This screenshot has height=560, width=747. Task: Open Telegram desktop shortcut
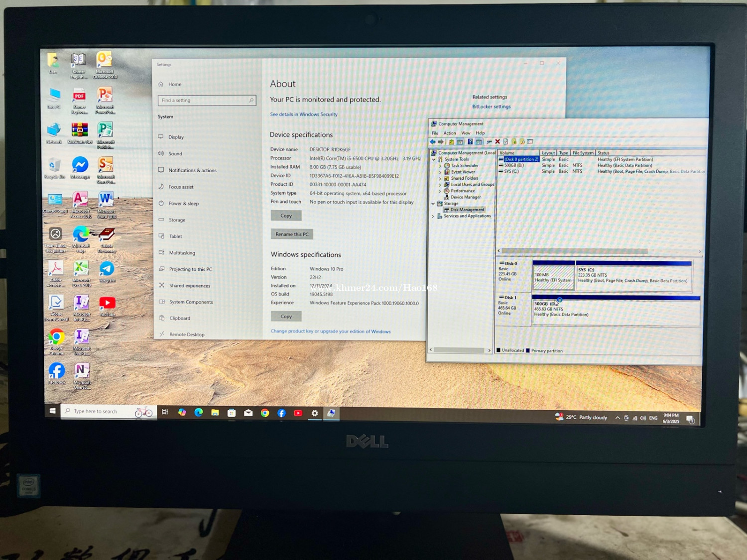[x=107, y=272]
